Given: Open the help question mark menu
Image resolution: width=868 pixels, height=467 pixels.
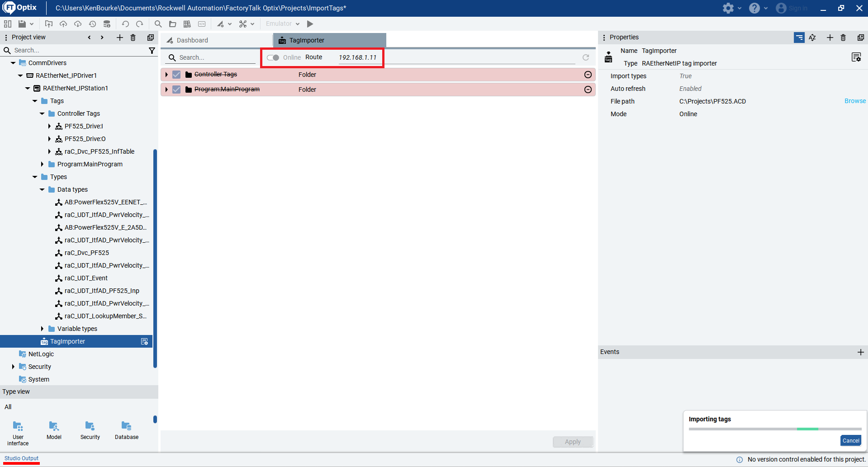Looking at the screenshot, I should tap(758, 8).
